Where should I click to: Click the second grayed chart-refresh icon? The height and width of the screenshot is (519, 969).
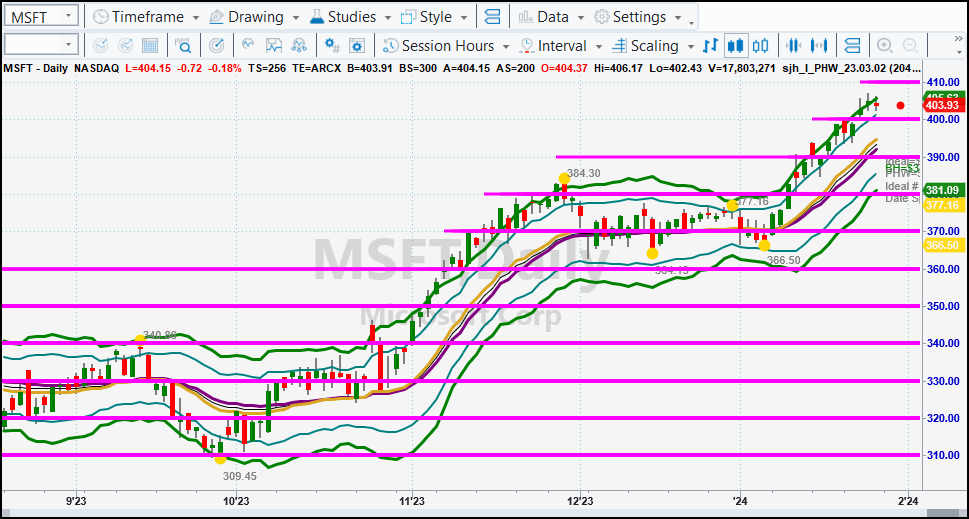pyautogui.click(x=125, y=45)
